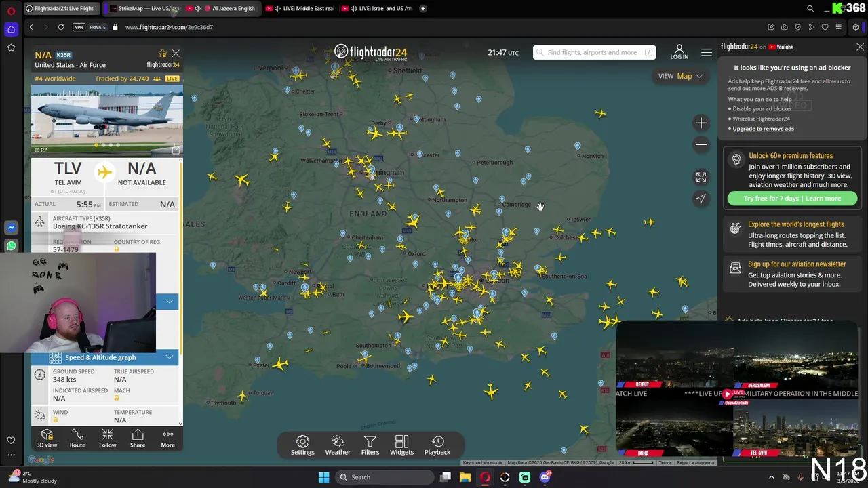Open Opera tab search
This screenshot has width=868, height=488.
tap(810, 9)
